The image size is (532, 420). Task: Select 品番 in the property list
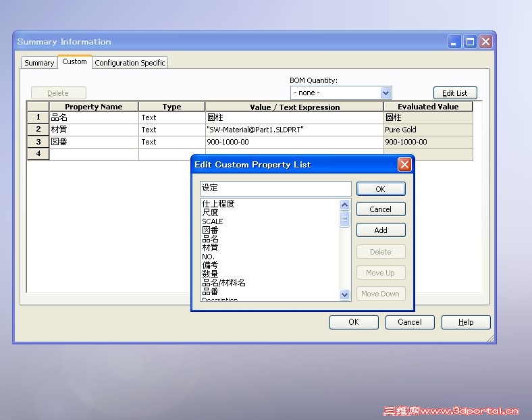[210, 292]
